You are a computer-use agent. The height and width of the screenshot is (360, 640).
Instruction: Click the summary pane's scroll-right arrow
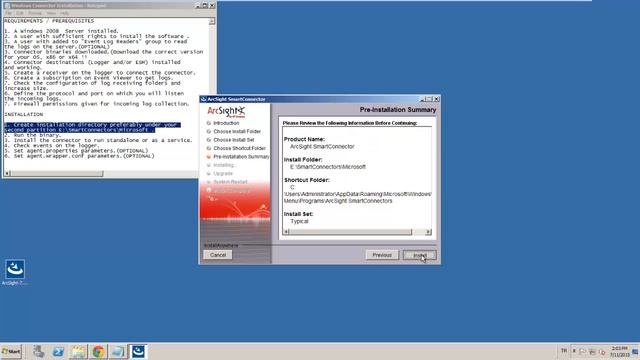click(x=428, y=232)
